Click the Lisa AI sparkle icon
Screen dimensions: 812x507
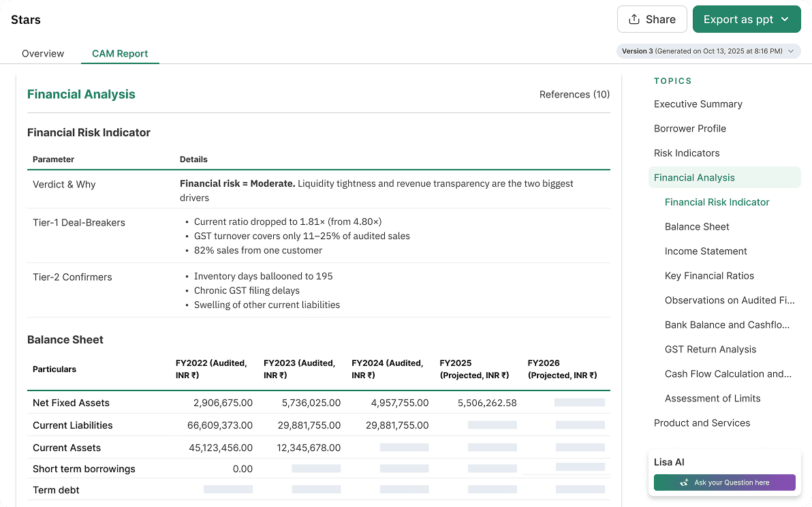(x=684, y=482)
